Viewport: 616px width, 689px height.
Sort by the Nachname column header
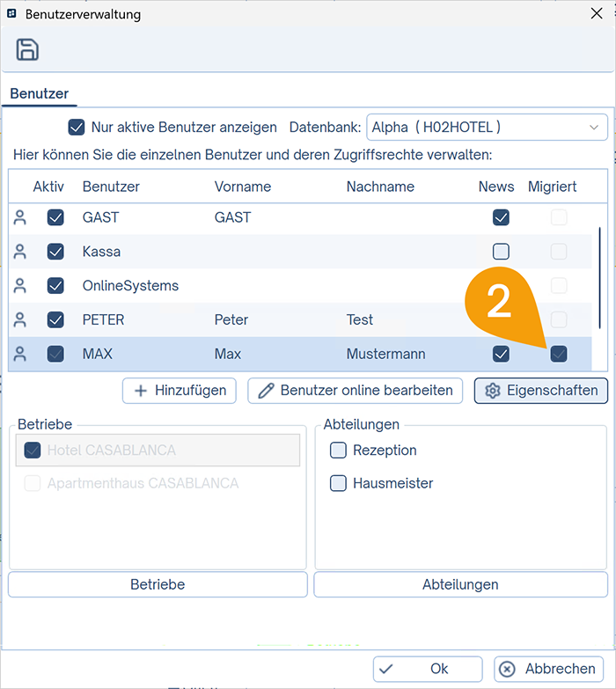tap(380, 187)
